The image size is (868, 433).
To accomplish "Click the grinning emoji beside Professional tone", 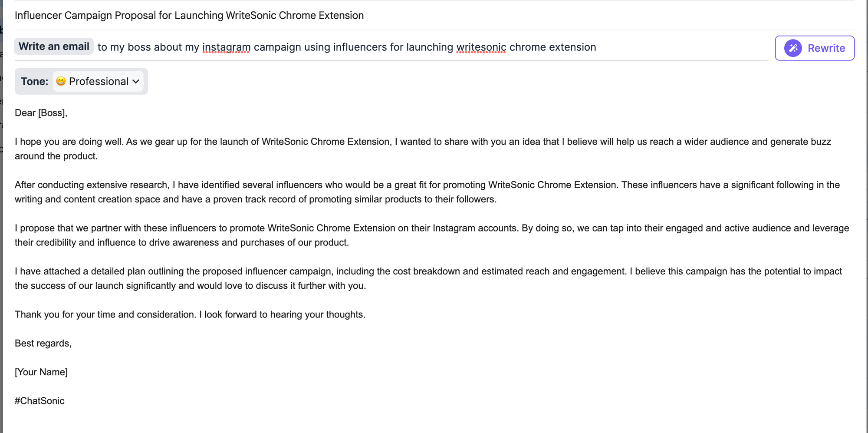I will 61,81.
